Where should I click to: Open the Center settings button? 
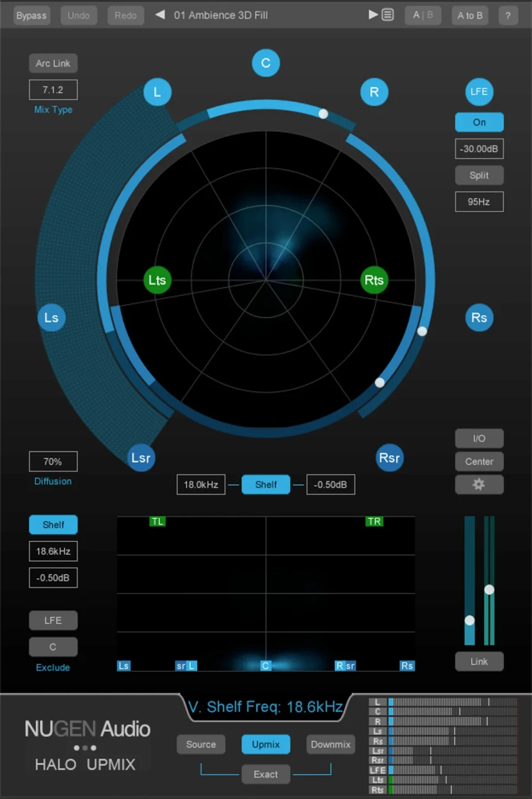(479, 461)
